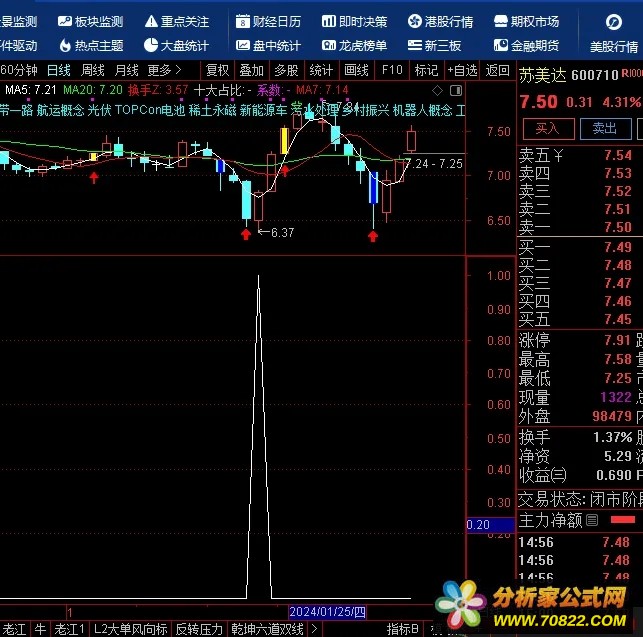Click the 换手 value 1.37%
This screenshot has height=637, width=643.
click(613, 437)
